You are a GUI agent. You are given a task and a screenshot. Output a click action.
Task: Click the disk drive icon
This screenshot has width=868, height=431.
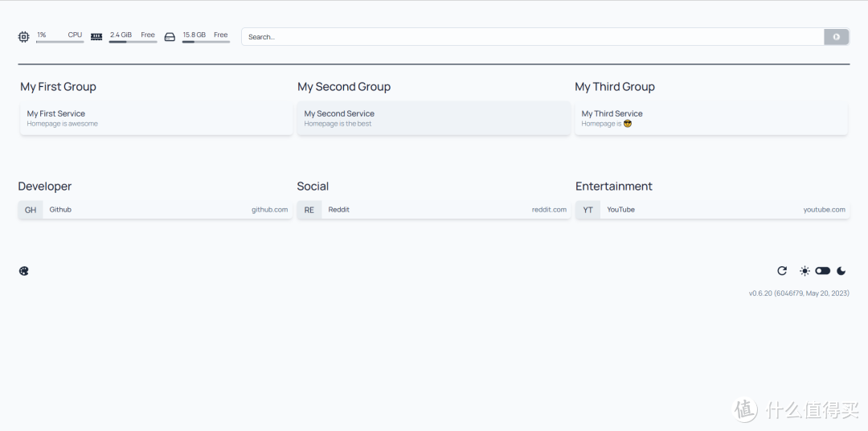click(x=170, y=36)
